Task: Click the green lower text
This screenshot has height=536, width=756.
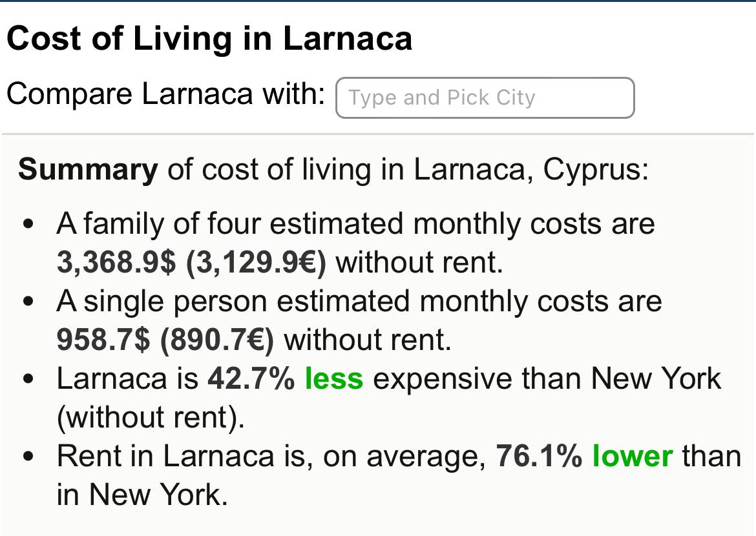Action: click(633, 456)
